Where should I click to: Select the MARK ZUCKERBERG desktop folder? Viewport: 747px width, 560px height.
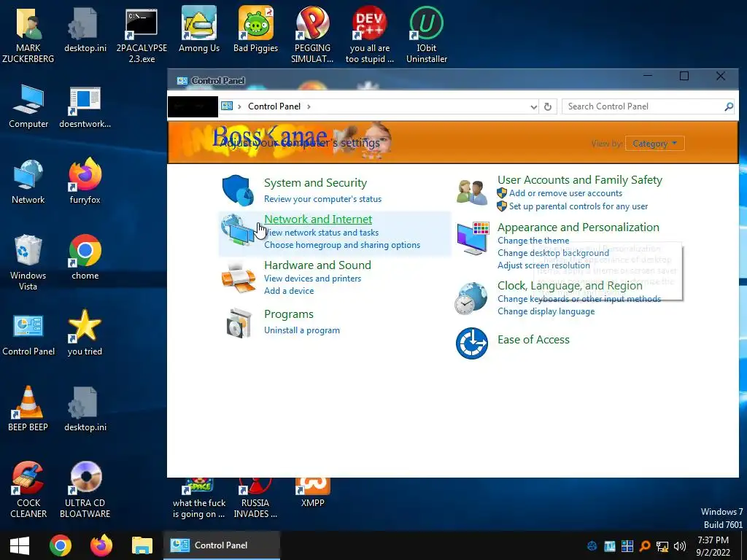[28, 34]
